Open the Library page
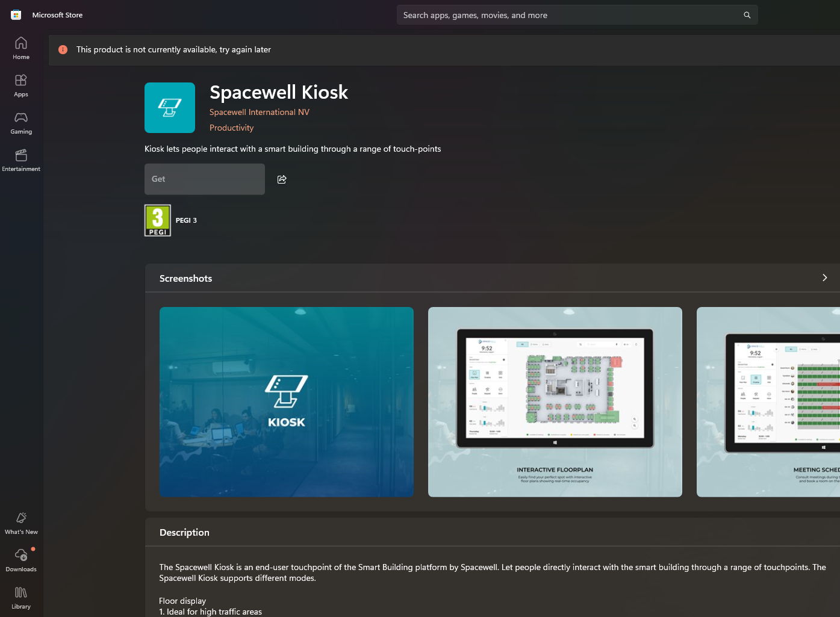The height and width of the screenshot is (617, 840). point(21,598)
